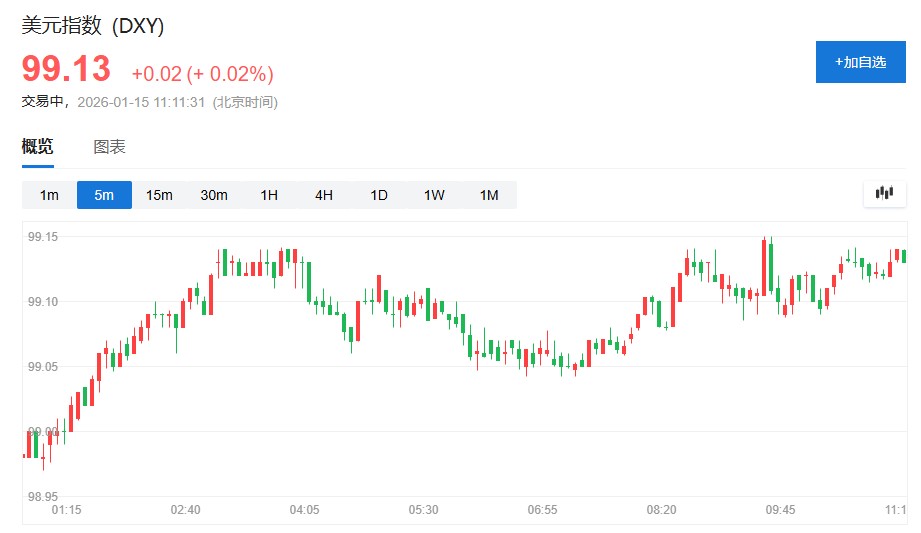This screenshot has width=921, height=533.
Task: Pick the 1D daily interval
Action: (x=379, y=195)
